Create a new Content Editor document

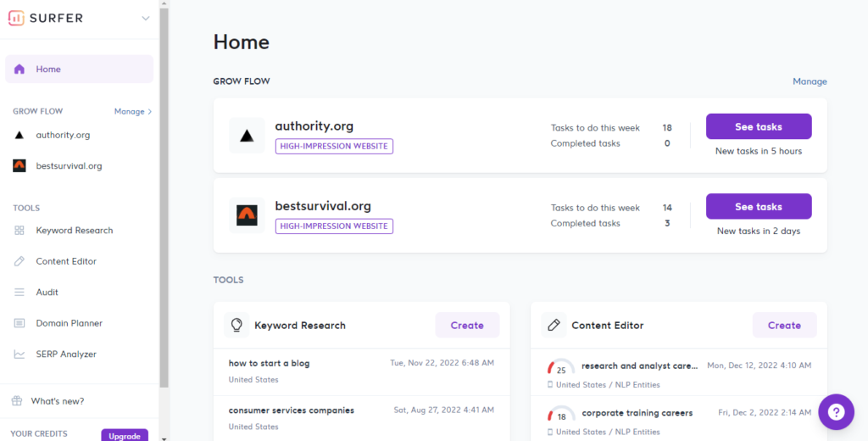coord(784,325)
